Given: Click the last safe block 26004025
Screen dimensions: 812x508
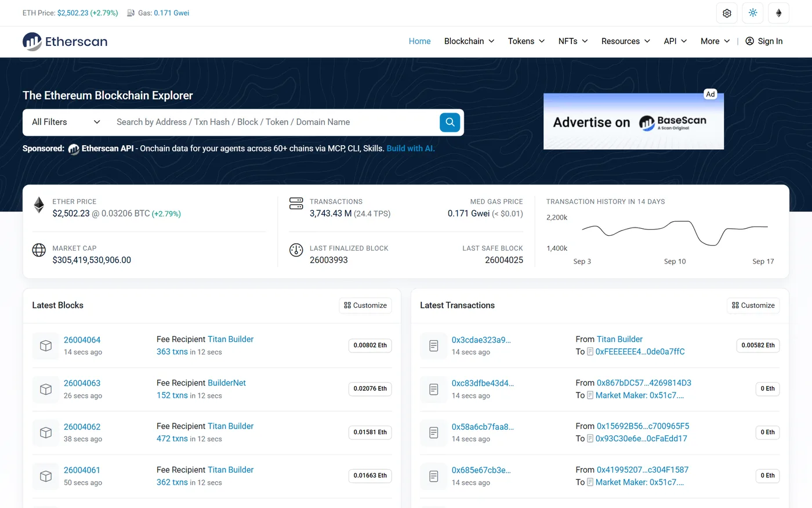Looking at the screenshot, I should (x=504, y=260).
